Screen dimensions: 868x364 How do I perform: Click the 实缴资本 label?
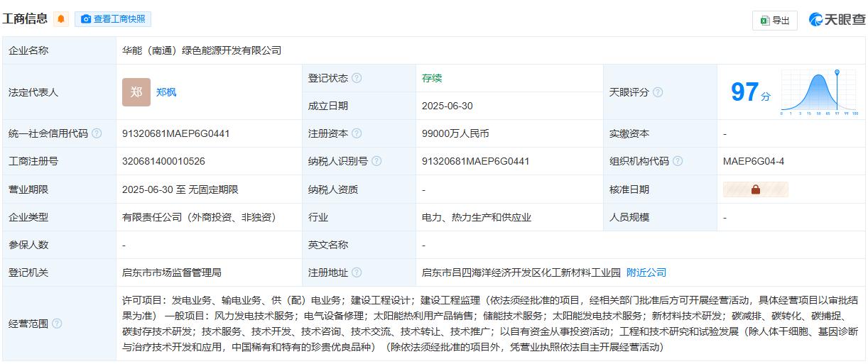pos(629,133)
